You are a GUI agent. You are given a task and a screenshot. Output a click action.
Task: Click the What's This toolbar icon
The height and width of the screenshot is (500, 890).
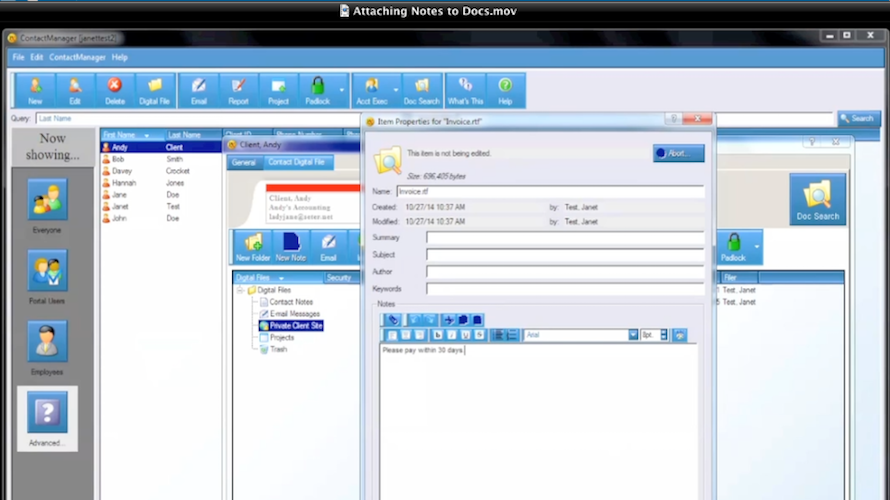[x=465, y=90]
